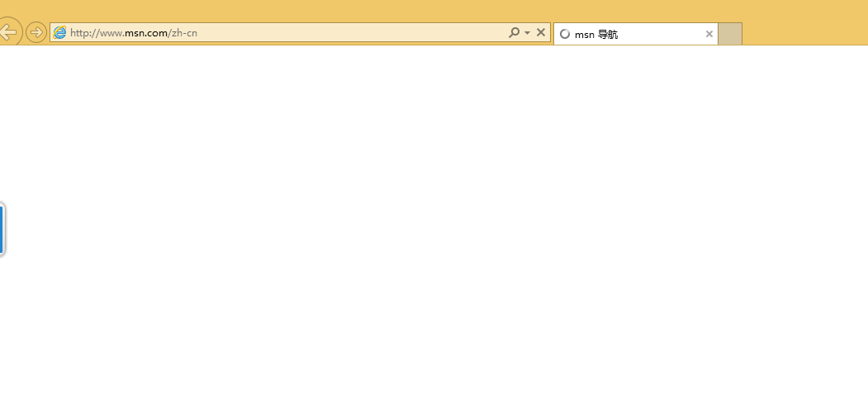
Task: Click the search magnifier icon in address bar
Action: click(x=515, y=33)
